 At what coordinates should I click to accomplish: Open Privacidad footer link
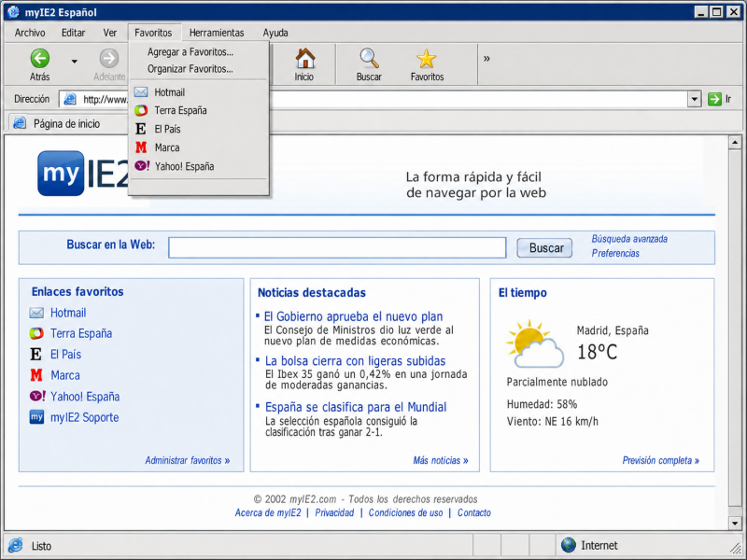(334, 512)
